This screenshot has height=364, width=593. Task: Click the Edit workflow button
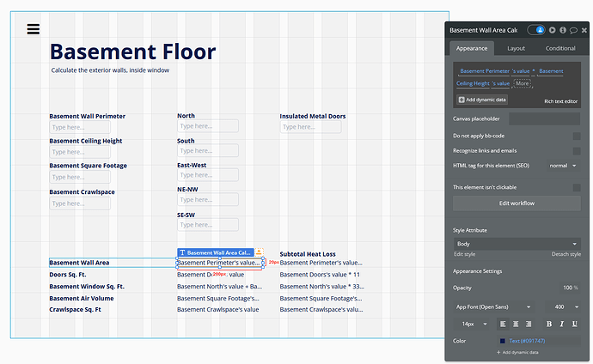point(517,203)
